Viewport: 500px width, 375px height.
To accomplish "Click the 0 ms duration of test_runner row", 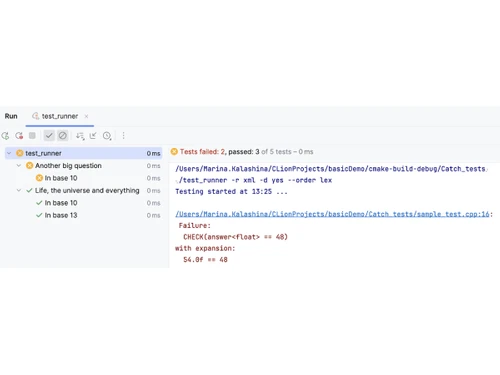I will 153,153.
